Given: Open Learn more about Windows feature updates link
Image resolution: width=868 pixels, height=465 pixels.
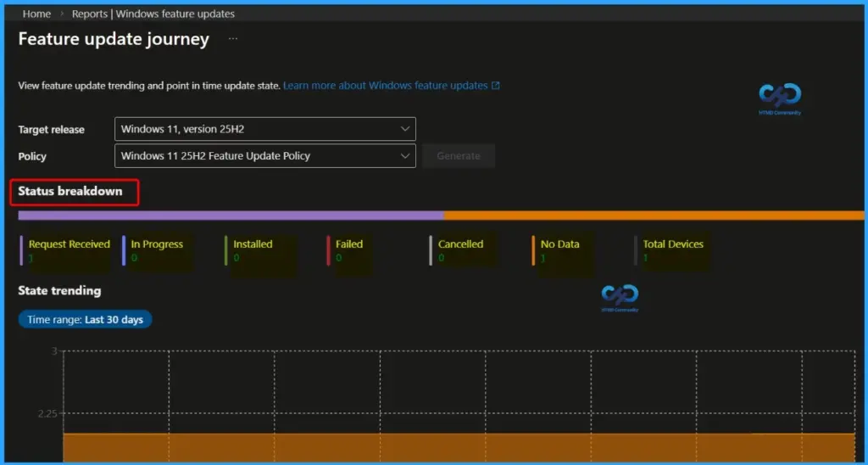Looking at the screenshot, I should pyautogui.click(x=386, y=86).
